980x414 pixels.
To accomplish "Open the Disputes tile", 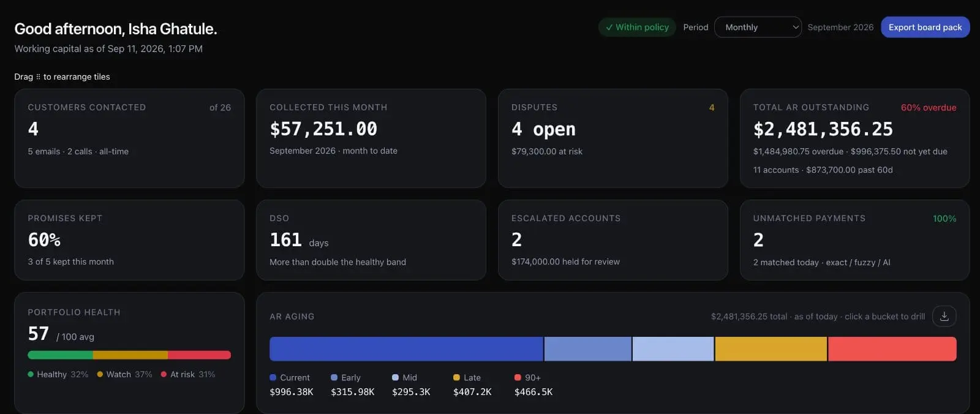I will click(x=612, y=138).
